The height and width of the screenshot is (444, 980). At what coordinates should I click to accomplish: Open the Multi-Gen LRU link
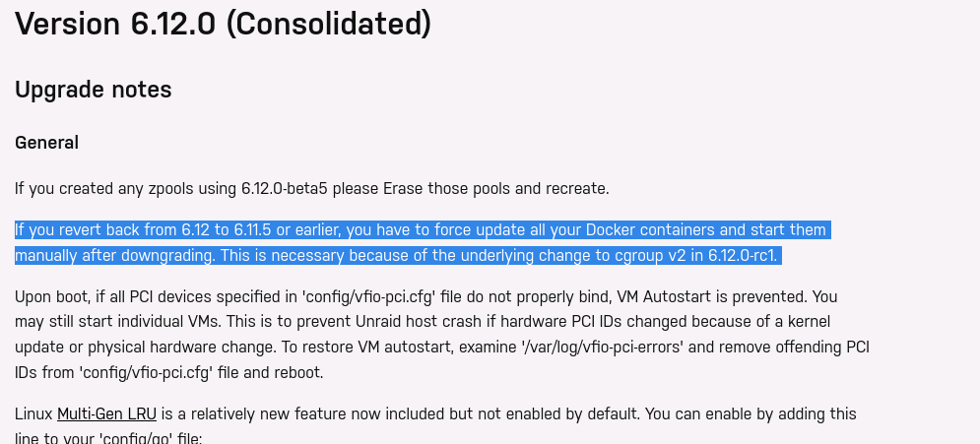(107, 414)
